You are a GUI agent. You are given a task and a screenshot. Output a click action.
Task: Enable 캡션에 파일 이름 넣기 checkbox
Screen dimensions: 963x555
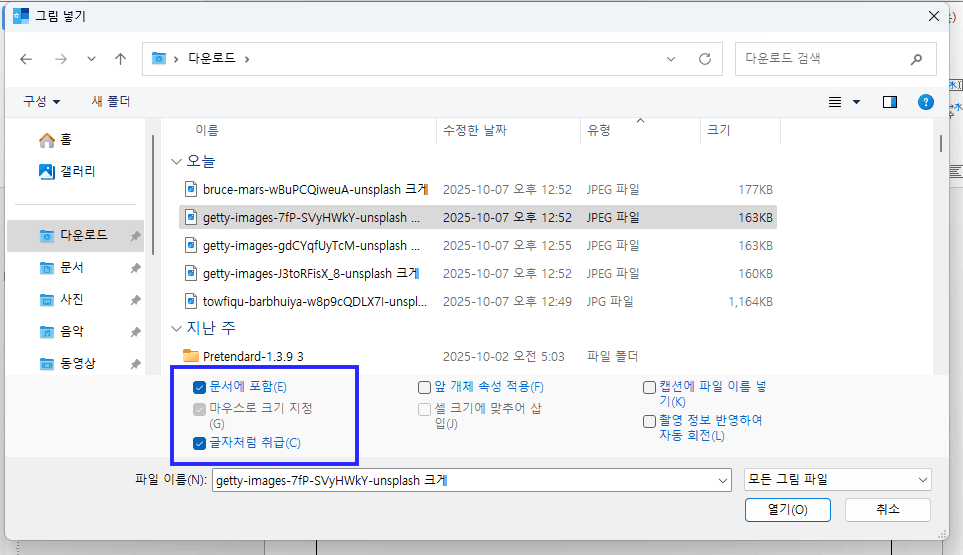coord(649,387)
